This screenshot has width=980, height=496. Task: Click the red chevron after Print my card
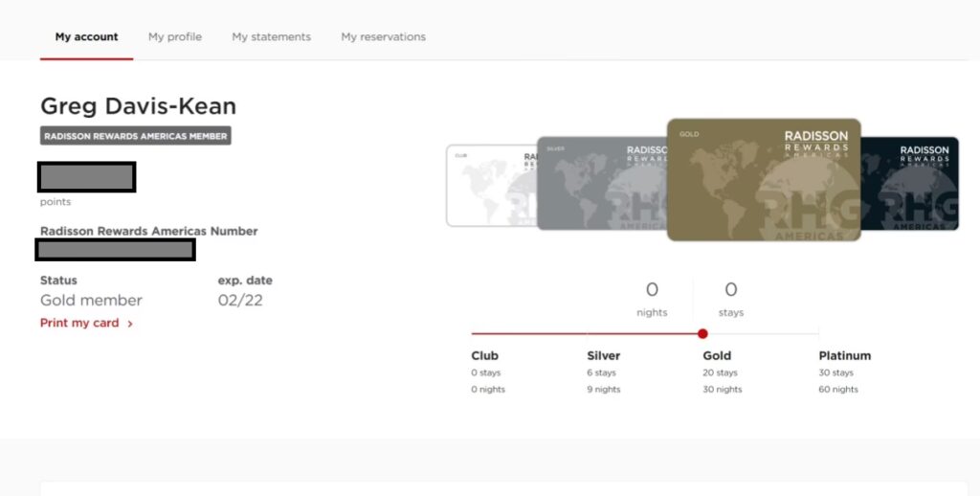pos(130,324)
